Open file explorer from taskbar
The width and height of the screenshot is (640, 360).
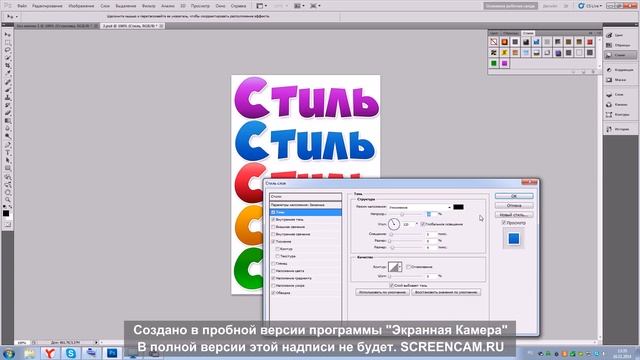coord(29,353)
